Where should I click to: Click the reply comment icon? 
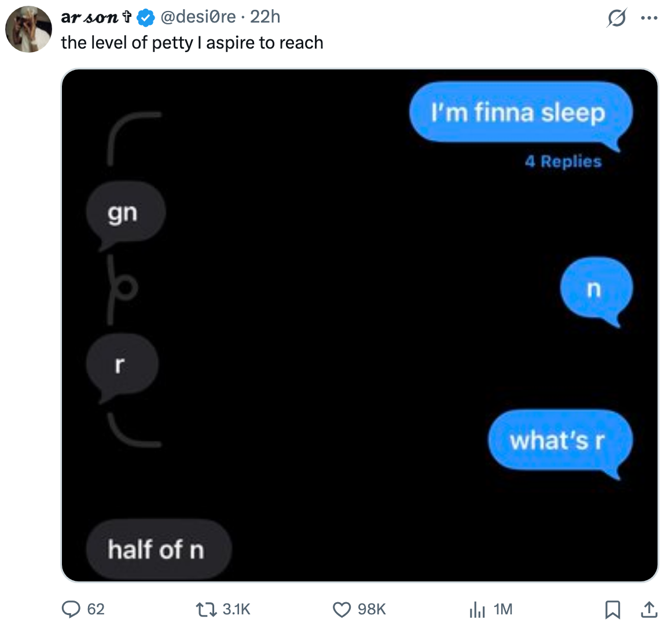(71, 609)
